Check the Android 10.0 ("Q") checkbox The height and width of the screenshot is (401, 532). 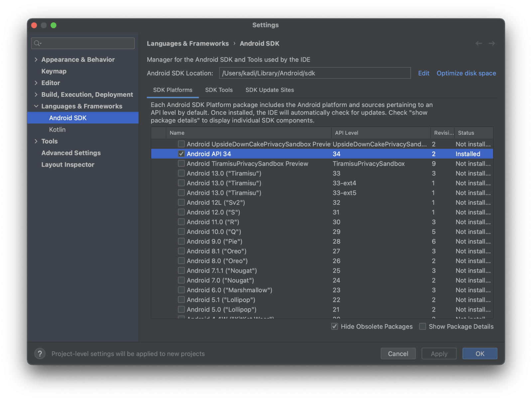click(181, 232)
